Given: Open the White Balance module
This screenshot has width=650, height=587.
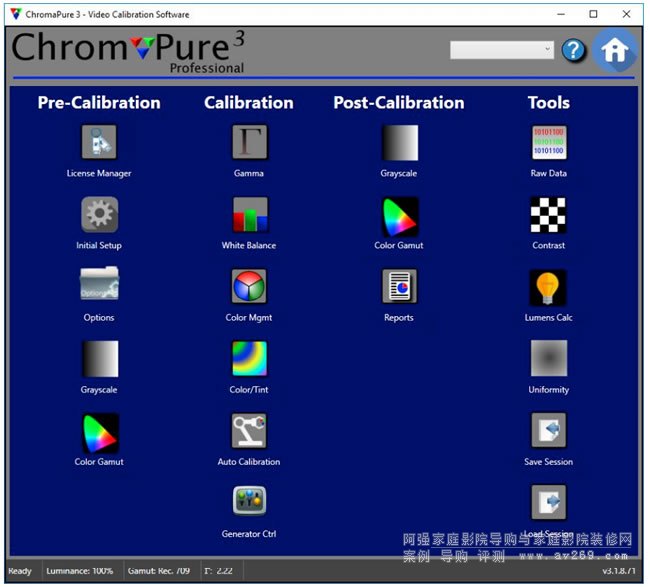Looking at the screenshot, I should 249,215.
